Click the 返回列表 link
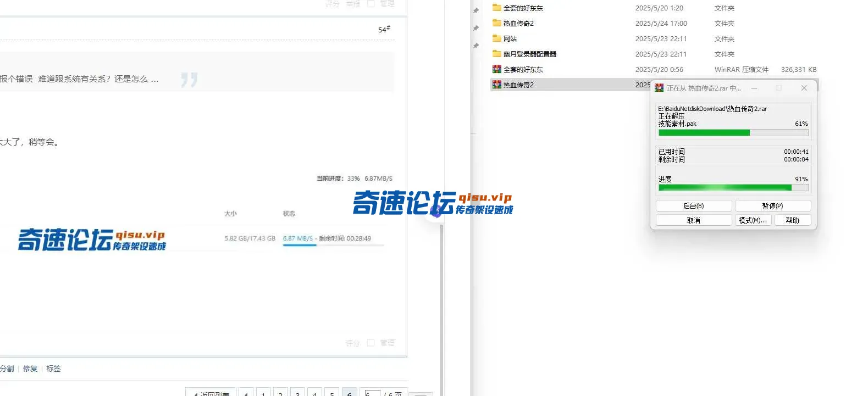Screen dimensions: 868x396 tap(211, 393)
